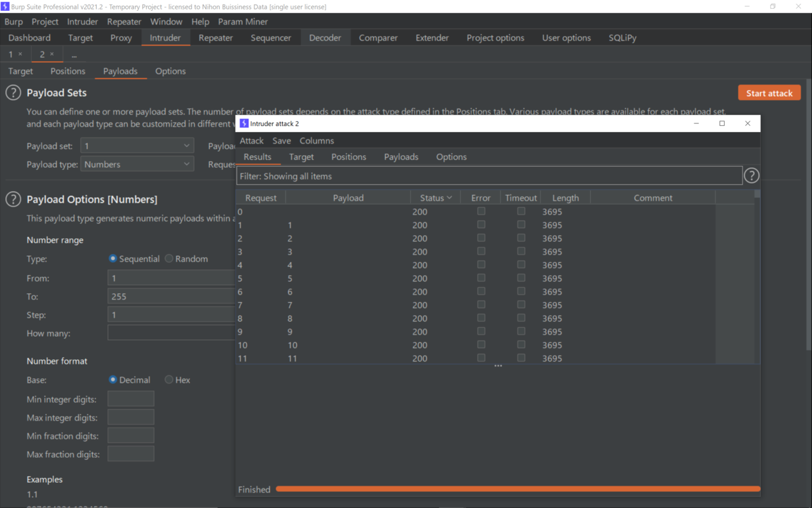Open the Save menu in attack window
The width and height of the screenshot is (812, 508).
point(281,141)
